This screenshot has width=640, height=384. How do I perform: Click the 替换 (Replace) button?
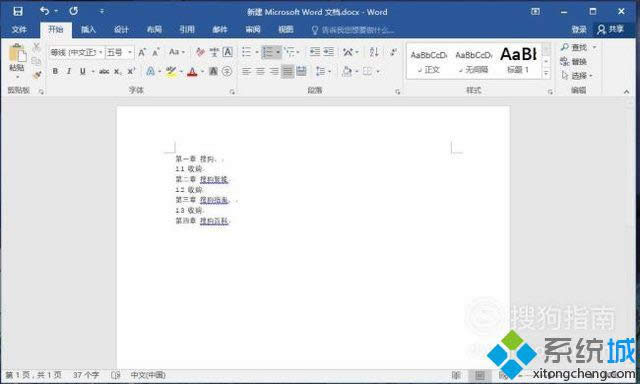[x=574, y=62]
